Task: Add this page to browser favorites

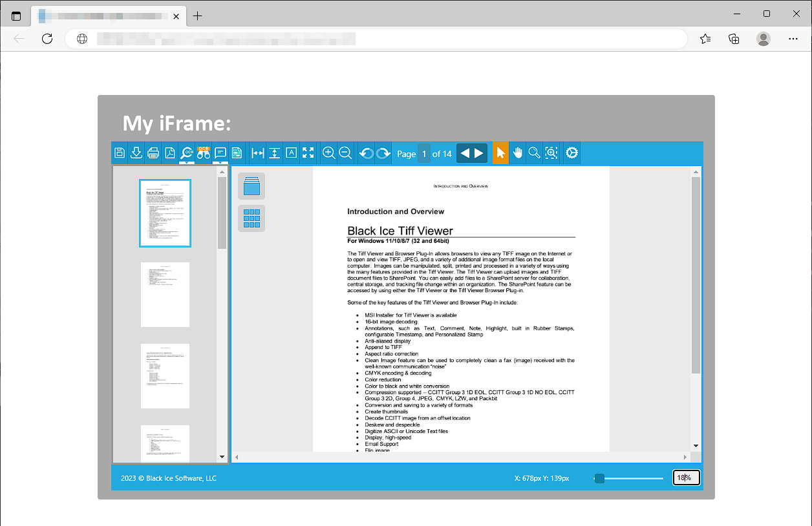Action: [705, 39]
